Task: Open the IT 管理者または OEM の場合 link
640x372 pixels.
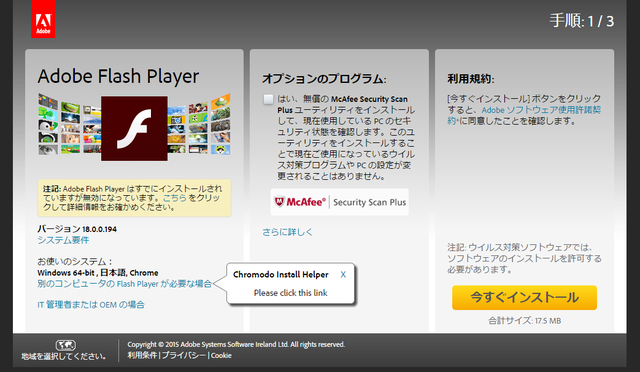Action: tap(91, 305)
